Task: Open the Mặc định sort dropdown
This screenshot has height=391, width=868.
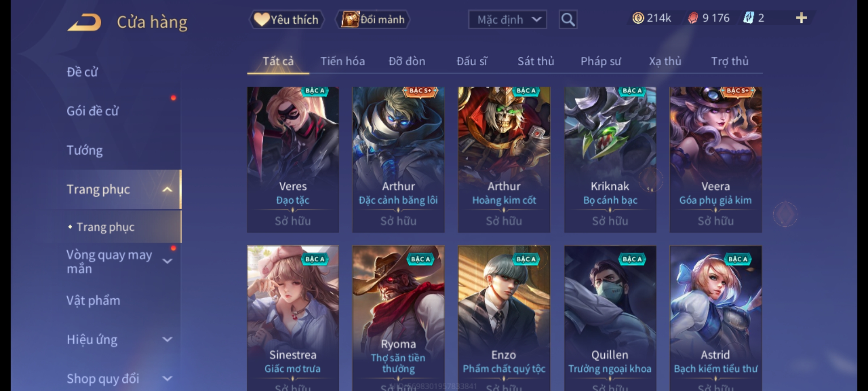Action: coord(507,20)
